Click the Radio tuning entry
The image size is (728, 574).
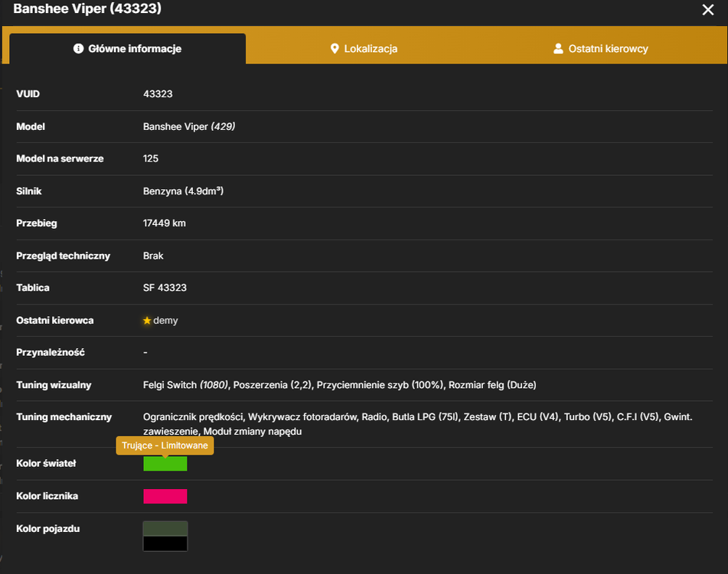(374, 417)
